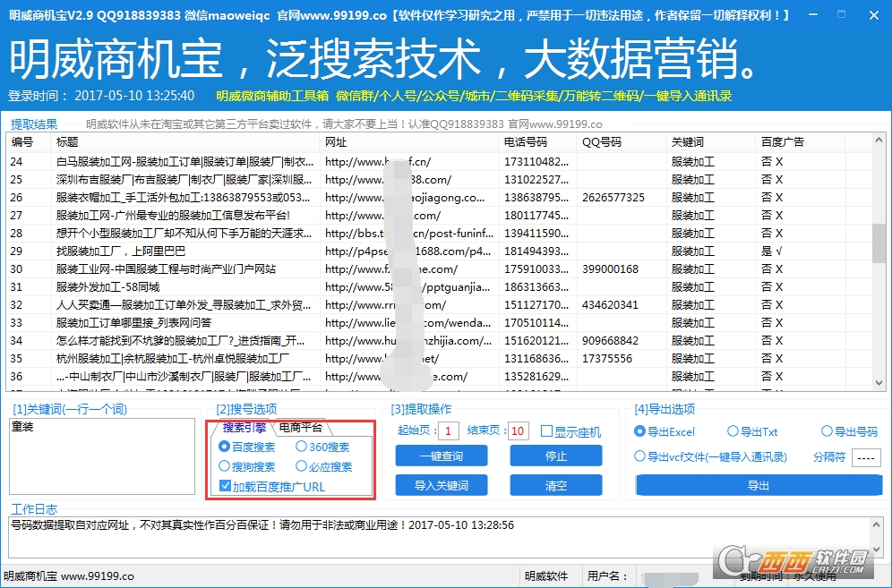Click the www.99199.co status bar text
Screen dimensions: 892x588
pyautogui.click(x=98, y=576)
